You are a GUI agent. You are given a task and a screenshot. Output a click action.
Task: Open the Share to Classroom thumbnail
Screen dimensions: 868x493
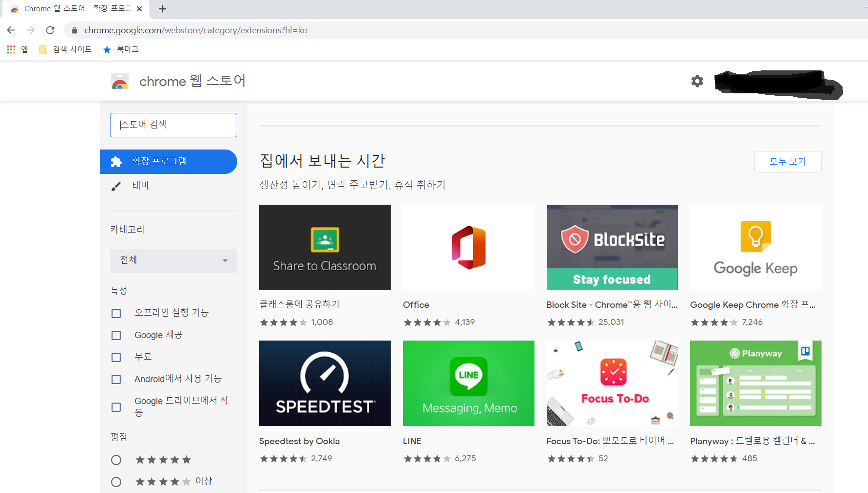pos(325,247)
